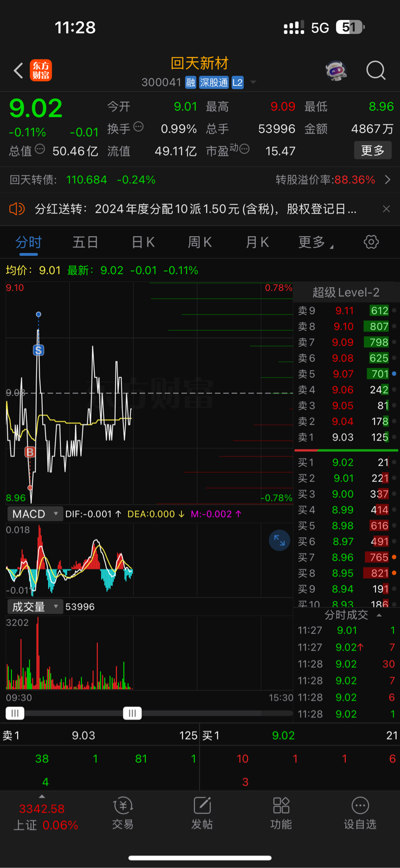
Task: Tap the L2 level badge
Action: [x=238, y=82]
